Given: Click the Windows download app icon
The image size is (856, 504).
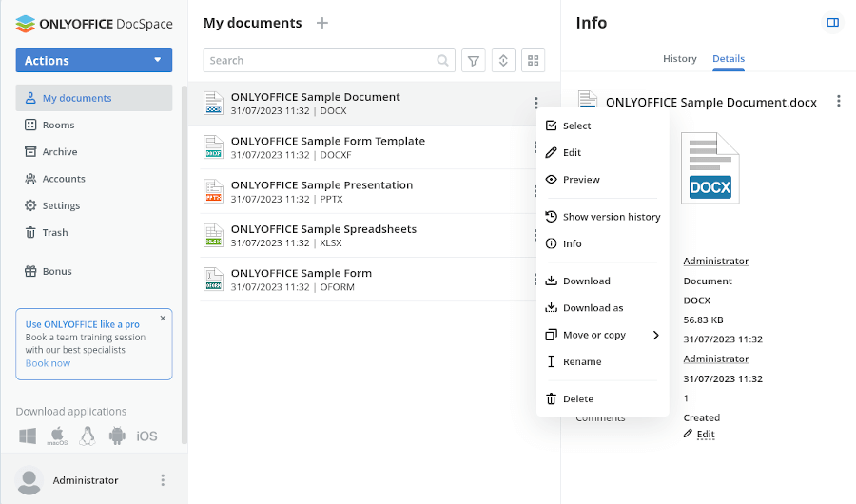Looking at the screenshot, I should (x=28, y=436).
